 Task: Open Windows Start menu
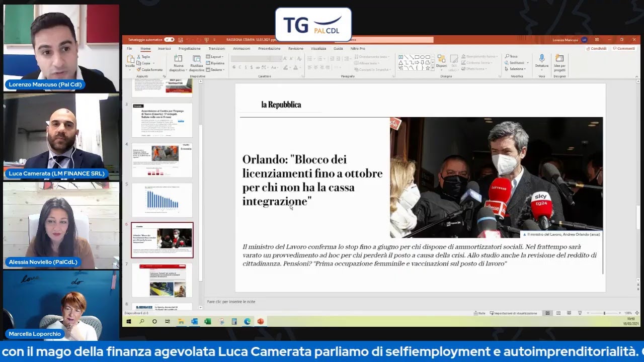point(129,321)
